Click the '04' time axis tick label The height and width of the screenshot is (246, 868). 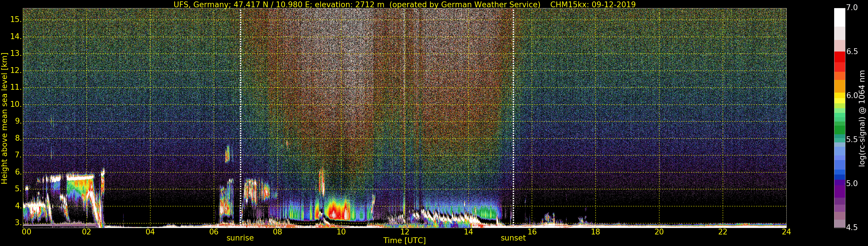[150, 232]
